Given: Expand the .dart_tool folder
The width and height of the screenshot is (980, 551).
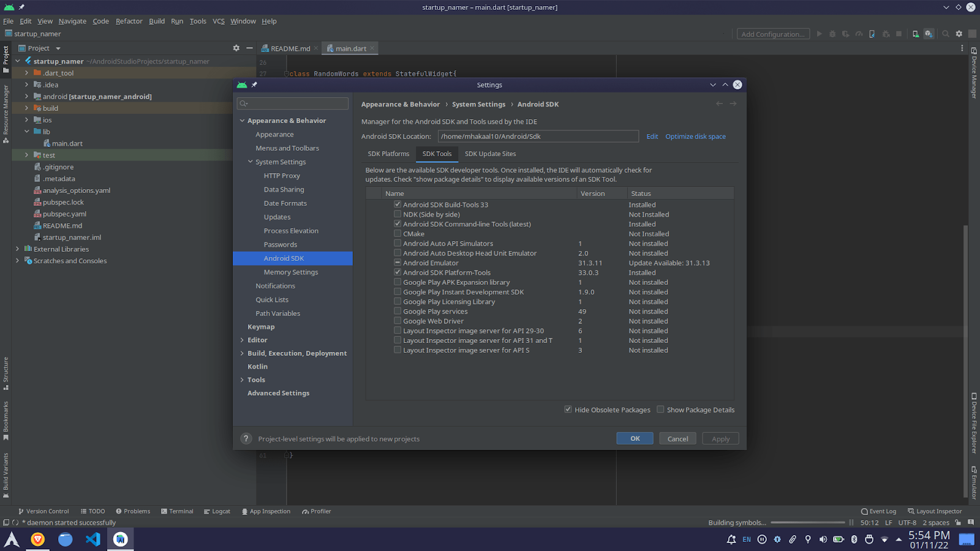Looking at the screenshot, I should [x=26, y=73].
